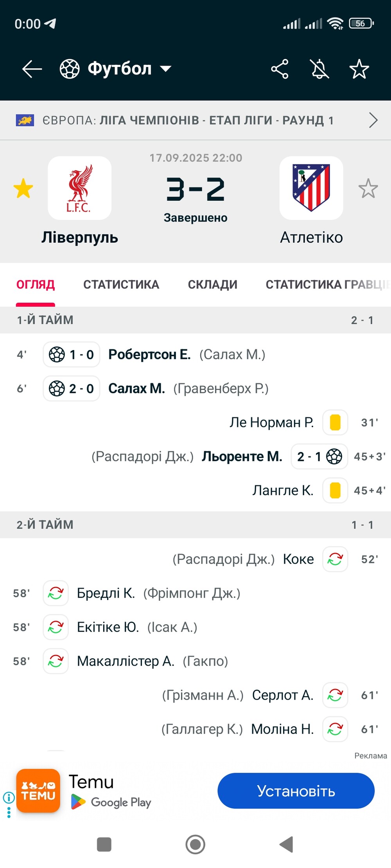Tap the 1-0 goal ball icon
391x868 pixels.
click(57, 355)
